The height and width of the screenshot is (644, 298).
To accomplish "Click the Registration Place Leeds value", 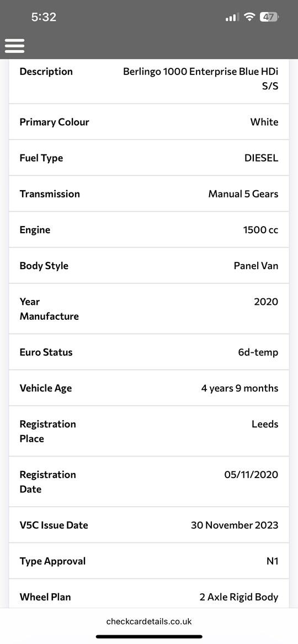I will [265, 424].
